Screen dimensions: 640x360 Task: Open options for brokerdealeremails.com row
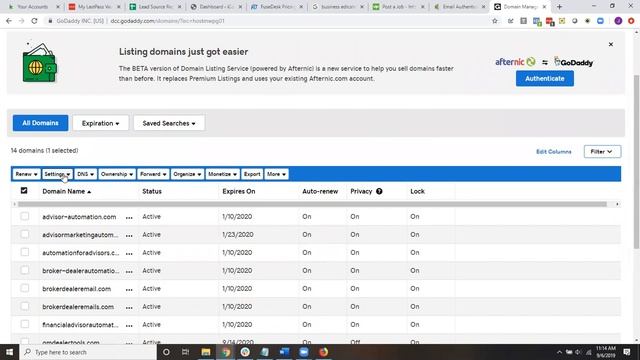(x=129, y=307)
